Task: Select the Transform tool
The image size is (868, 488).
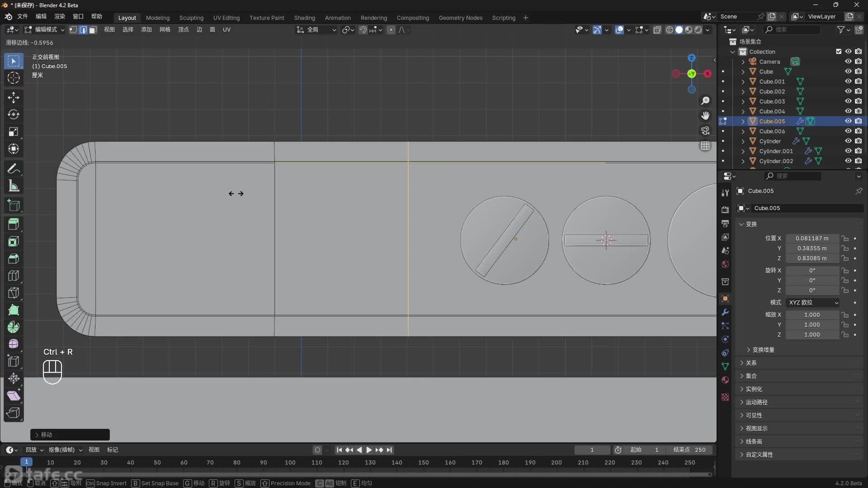Action: 14,149
